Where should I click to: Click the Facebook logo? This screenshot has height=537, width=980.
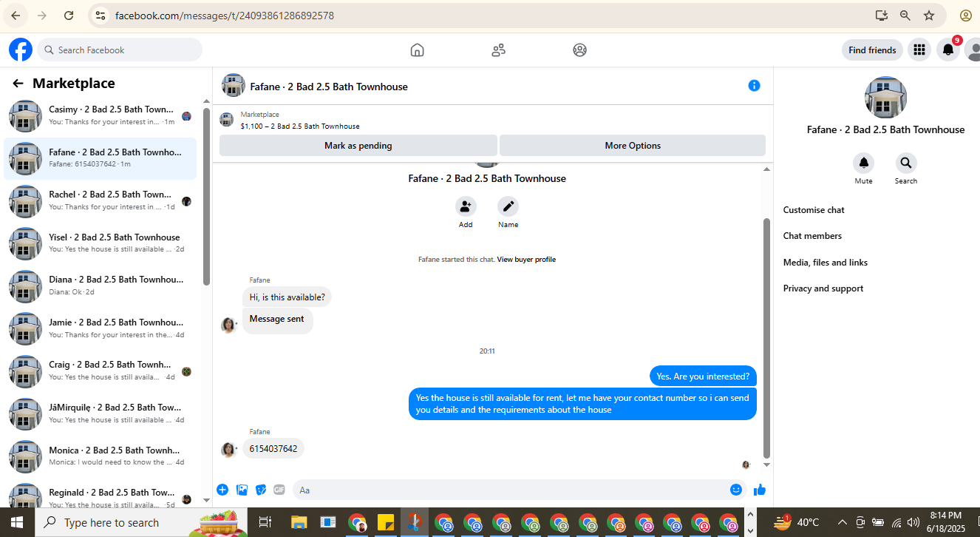coord(20,50)
